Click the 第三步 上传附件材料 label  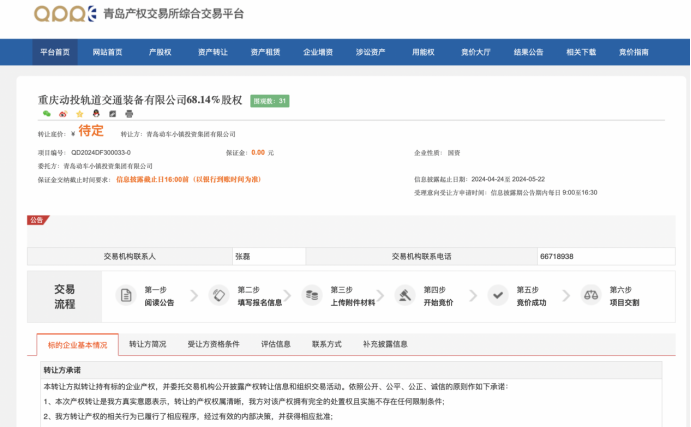coord(353,296)
